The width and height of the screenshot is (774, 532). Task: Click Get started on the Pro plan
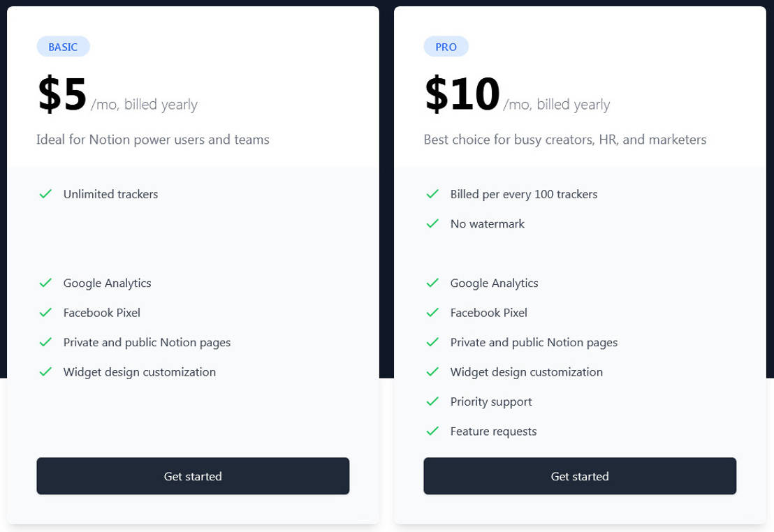coord(580,476)
